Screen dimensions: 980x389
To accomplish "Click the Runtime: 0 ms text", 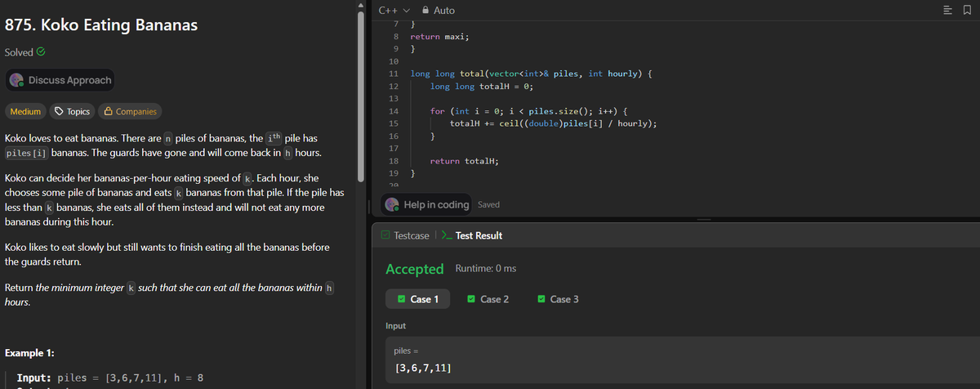I will tap(485, 269).
